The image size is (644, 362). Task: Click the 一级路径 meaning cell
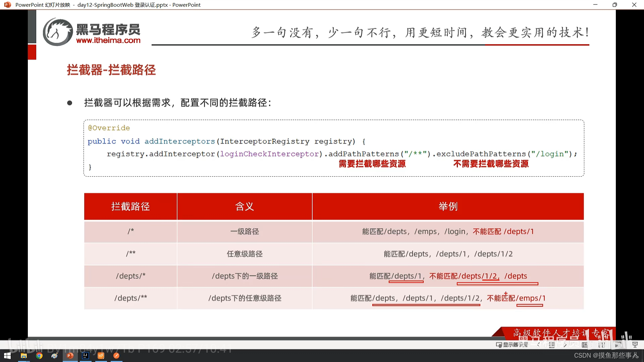[245, 231]
